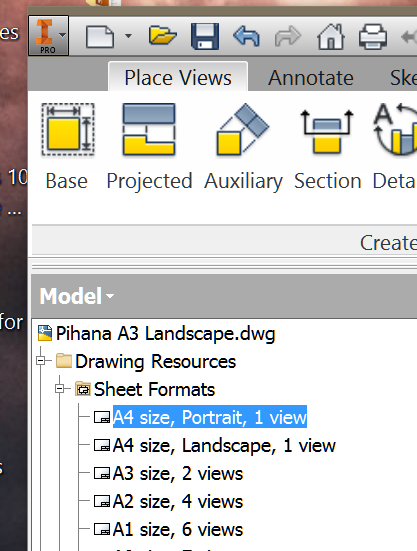Viewport: 417px width, 551px height.
Task: Open the Inventor PRO application menu
Action: coord(48,35)
